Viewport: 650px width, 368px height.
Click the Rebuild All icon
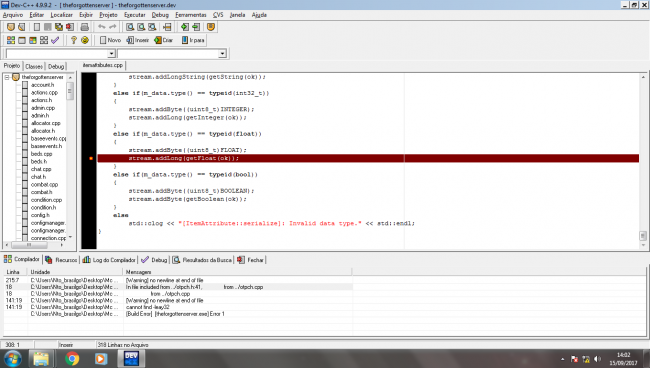point(44,40)
